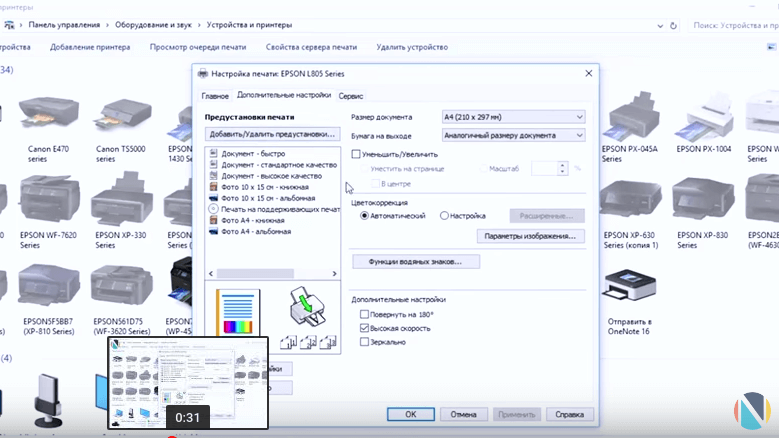Click the refresh icon in the address bar

tap(673, 25)
